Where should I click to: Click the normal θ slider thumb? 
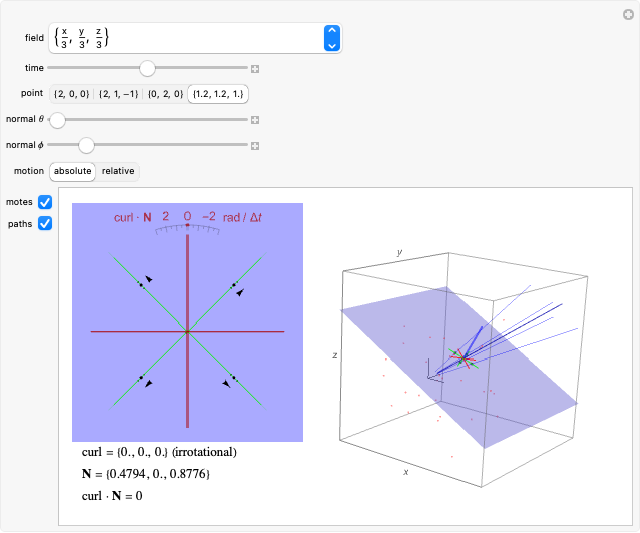pos(58,120)
